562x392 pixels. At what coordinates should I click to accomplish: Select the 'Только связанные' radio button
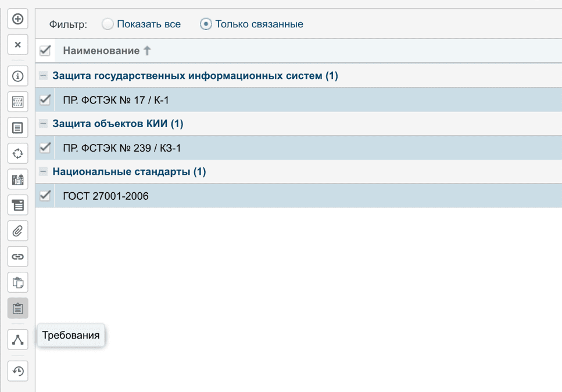tap(206, 24)
